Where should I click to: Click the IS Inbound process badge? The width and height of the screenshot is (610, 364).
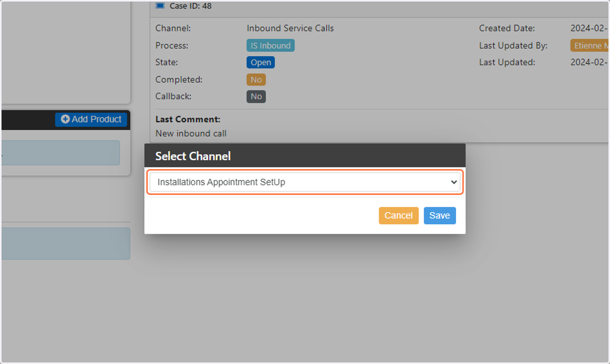pyautogui.click(x=270, y=46)
